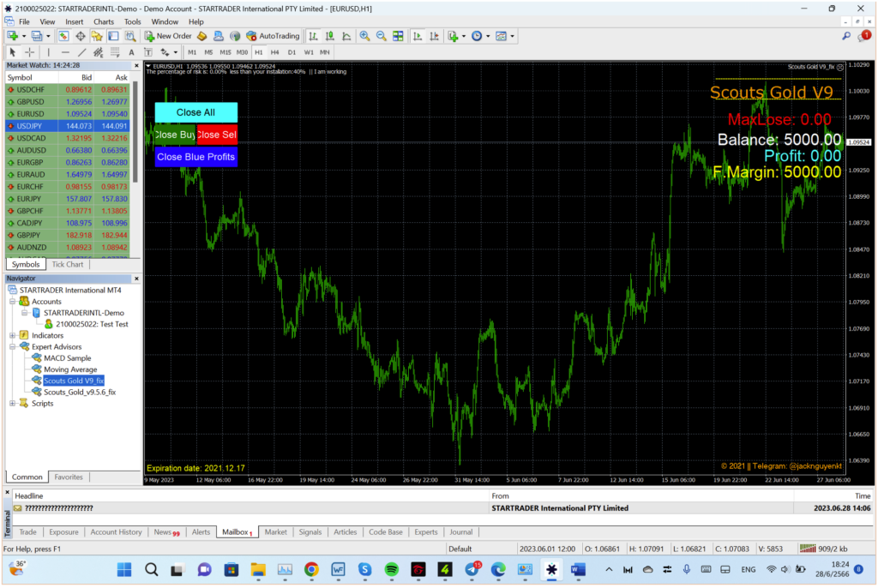Select the EURUSD row in Market Watch
The image size is (878, 588).
click(x=68, y=114)
